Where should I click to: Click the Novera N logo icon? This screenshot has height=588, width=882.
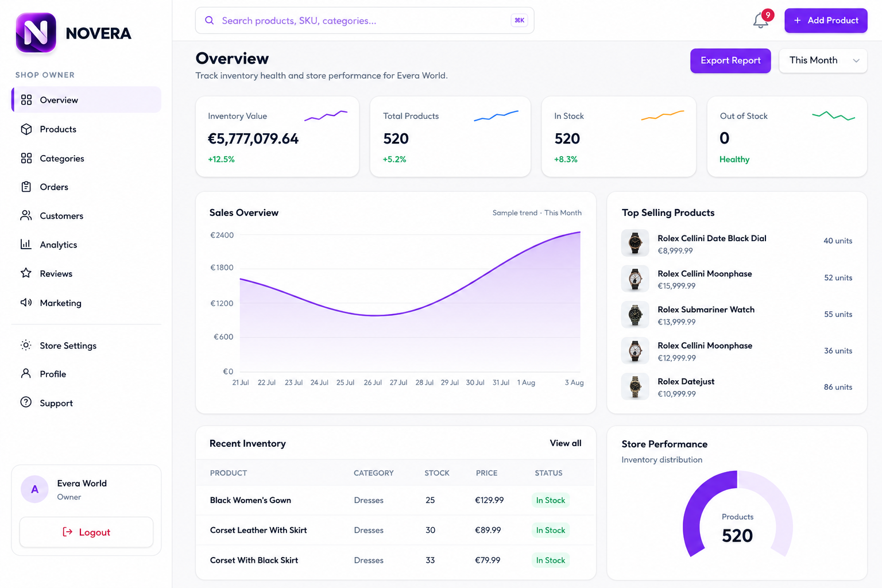click(36, 33)
